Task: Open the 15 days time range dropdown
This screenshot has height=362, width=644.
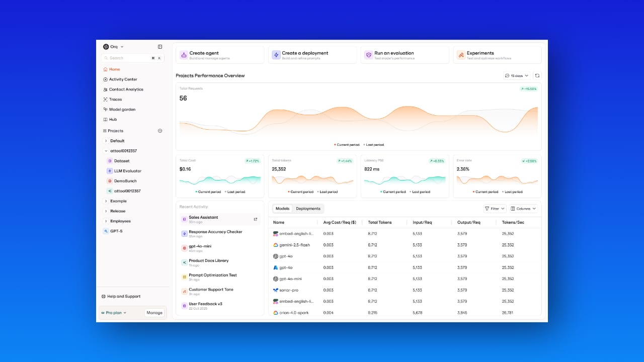Action: pyautogui.click(x=517, y=75)
